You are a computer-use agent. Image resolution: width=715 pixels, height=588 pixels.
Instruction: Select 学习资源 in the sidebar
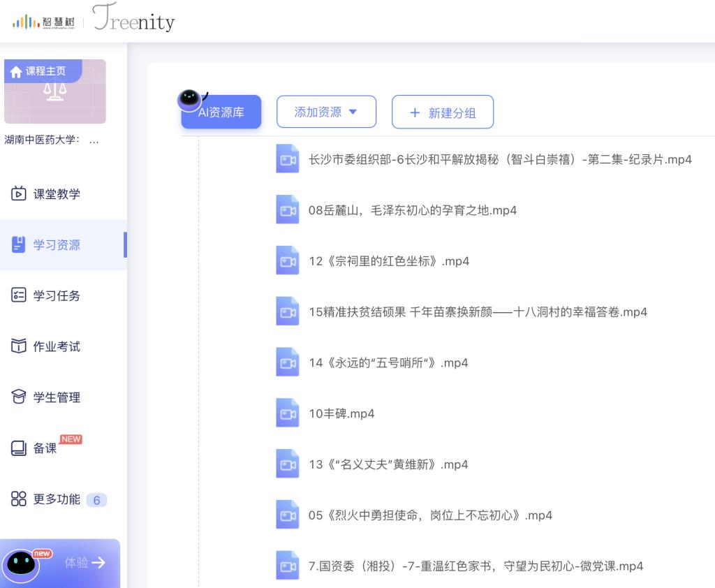[x=57, y=245]
